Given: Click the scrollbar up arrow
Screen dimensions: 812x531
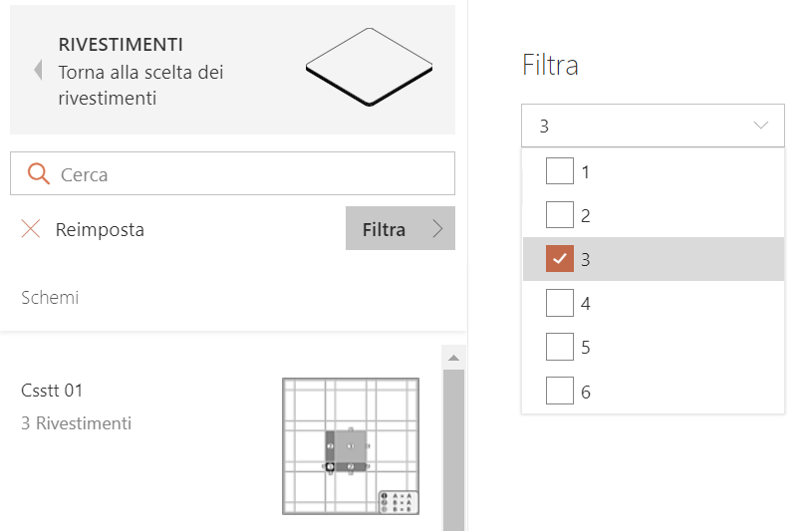Looking at the screenshot, I should coord(453,358).
